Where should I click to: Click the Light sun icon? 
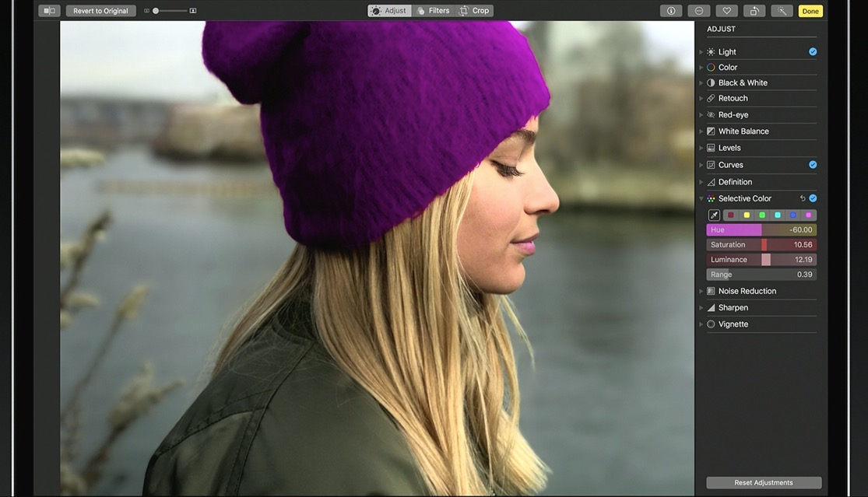pyautogui.click(x=711, y=51)
